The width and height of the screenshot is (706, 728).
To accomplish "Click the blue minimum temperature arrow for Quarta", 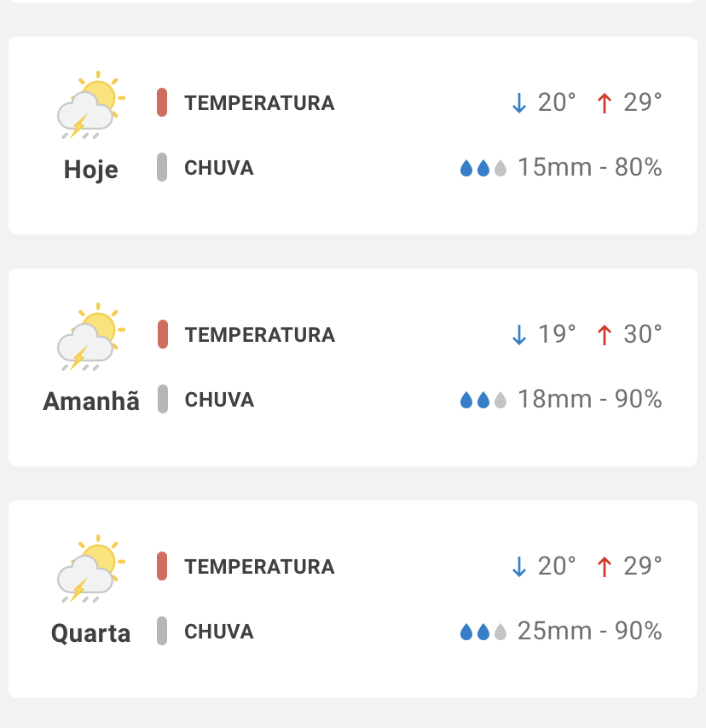I will pyautogui.click(x=519, y=567).
